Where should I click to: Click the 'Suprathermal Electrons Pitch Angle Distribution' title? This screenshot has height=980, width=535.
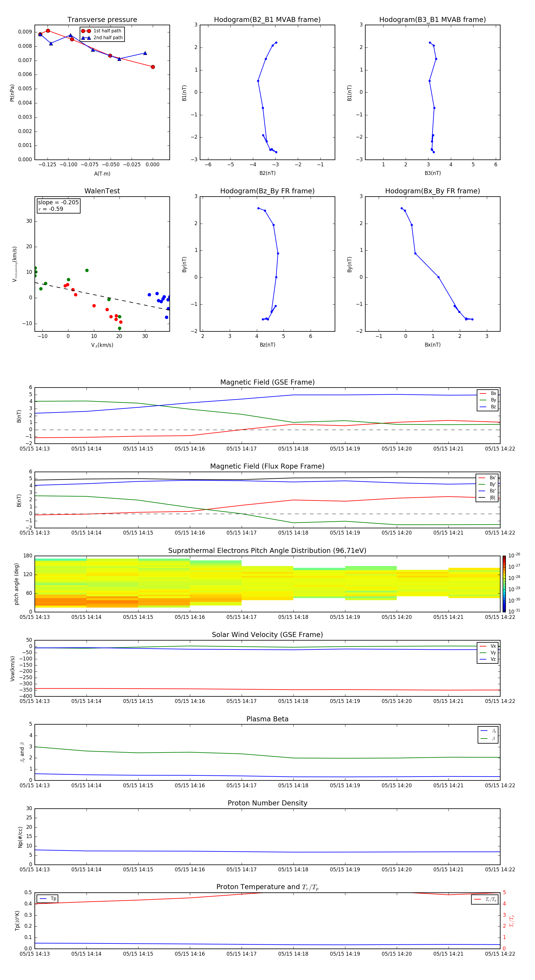(267, 551)
